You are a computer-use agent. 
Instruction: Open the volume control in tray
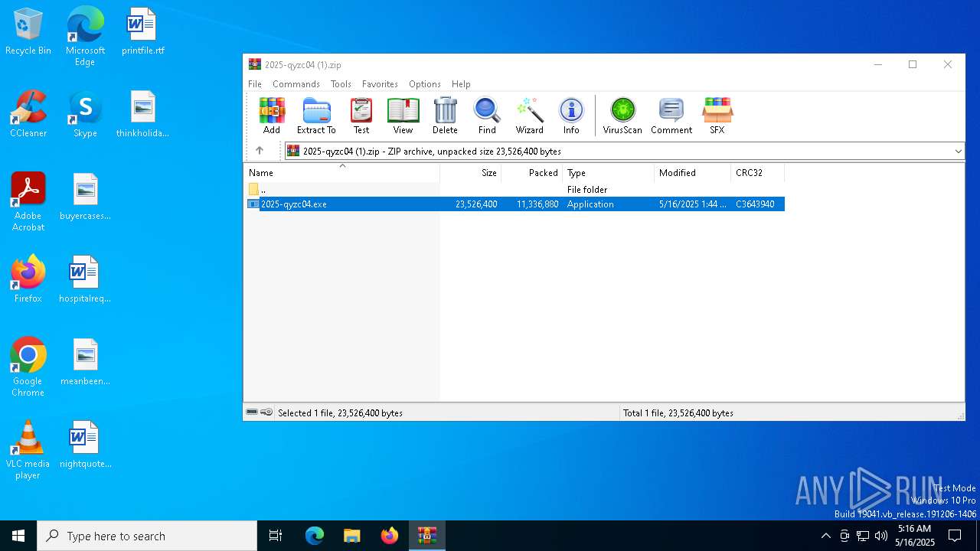pos(881,536)
